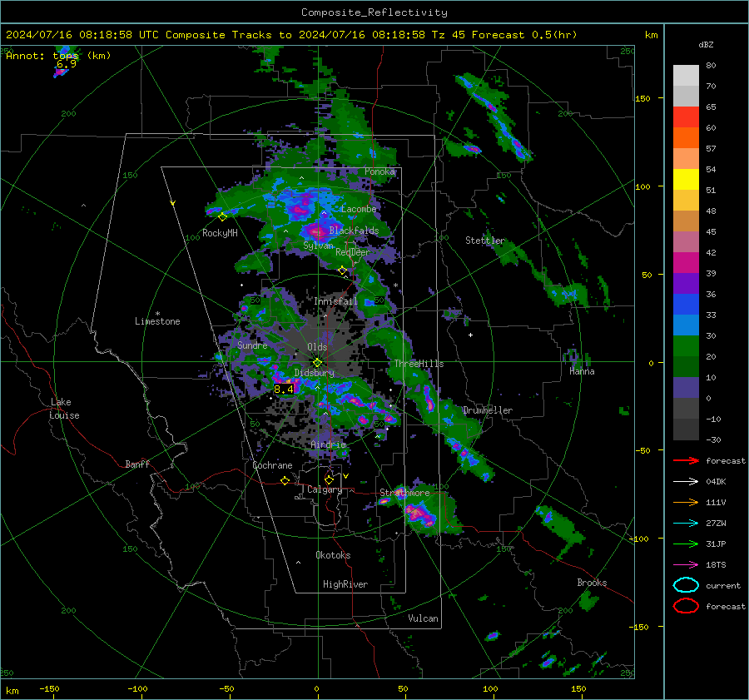Click the Calgary city label
Screen dimensions: 749x700
325,489
